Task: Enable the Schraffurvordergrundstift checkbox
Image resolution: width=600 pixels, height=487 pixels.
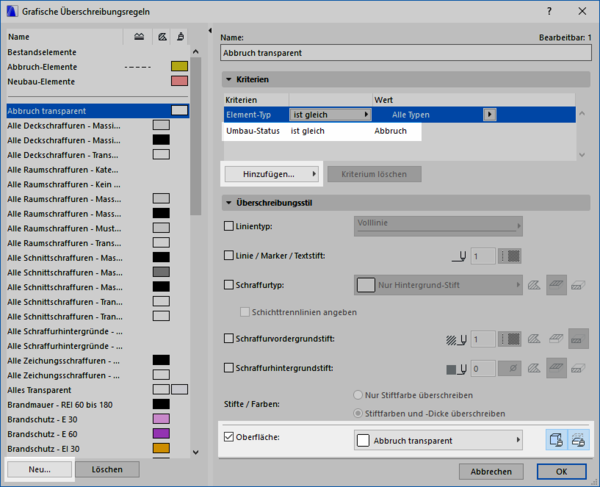Action: coord(228,339)
